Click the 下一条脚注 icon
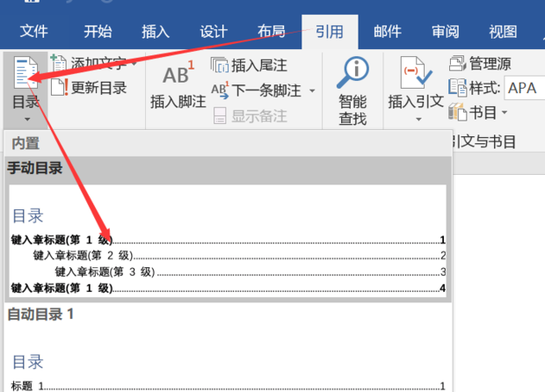This screenshot has height=392, width=545. [220, 91]
